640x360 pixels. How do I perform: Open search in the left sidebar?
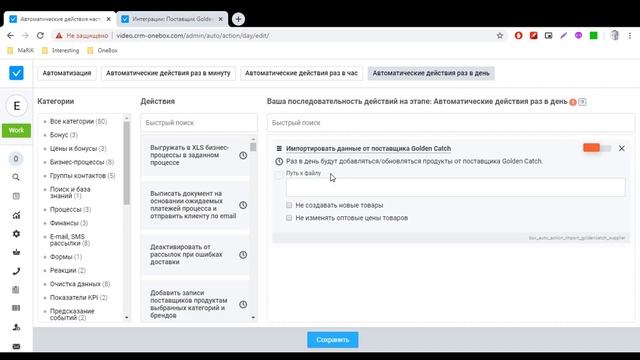click(x=16, y=177)
